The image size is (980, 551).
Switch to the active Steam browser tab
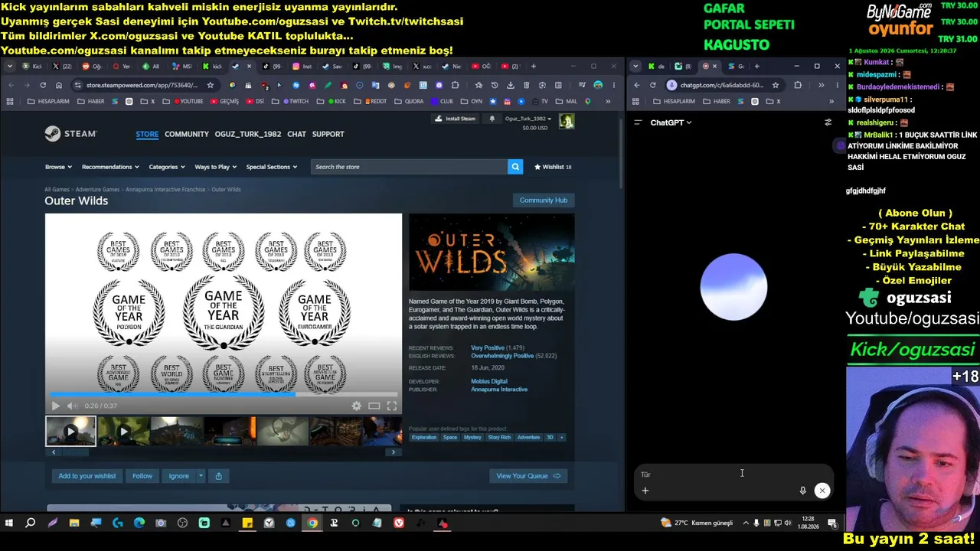pyautogui.click(x=241, y=67)
